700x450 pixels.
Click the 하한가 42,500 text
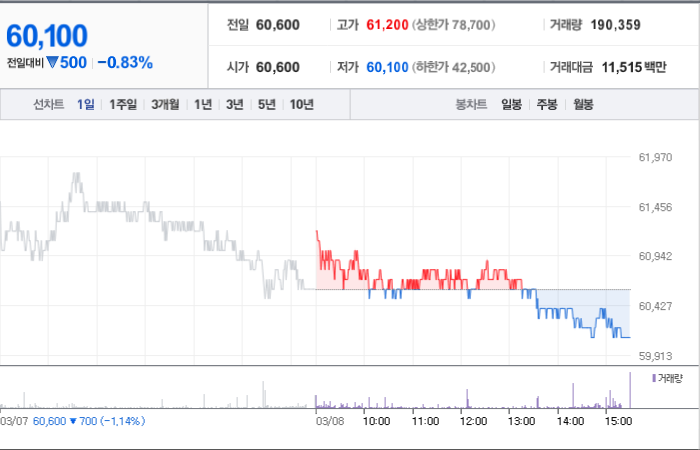[454, 67]
